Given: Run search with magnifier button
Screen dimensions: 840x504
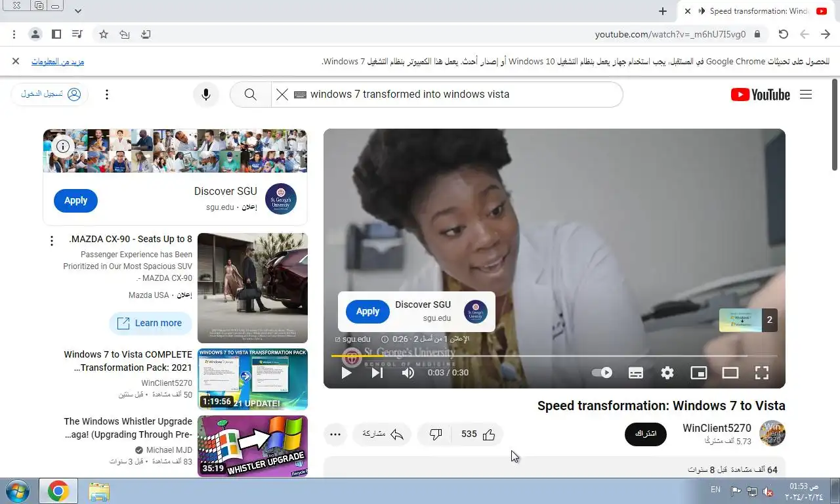Looking at the screenshot, I should coord(250,94).
